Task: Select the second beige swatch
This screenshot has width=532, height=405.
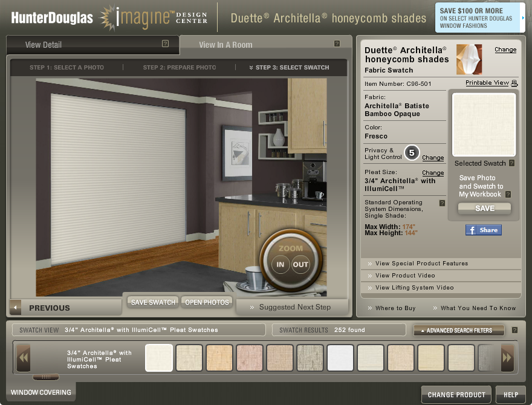Action: [189, 358]
